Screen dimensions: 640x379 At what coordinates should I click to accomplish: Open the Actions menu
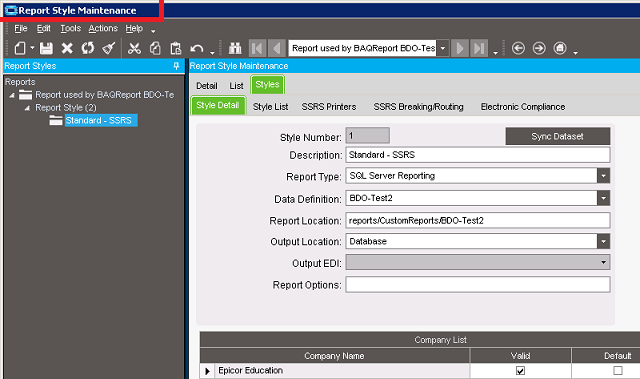(103, 28)
